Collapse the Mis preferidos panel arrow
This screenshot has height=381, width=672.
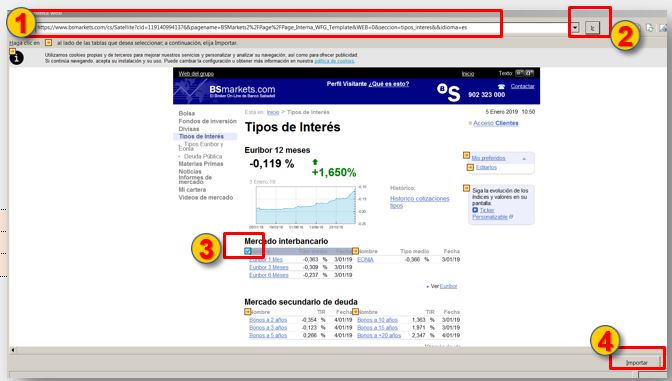tap(524, 159)
